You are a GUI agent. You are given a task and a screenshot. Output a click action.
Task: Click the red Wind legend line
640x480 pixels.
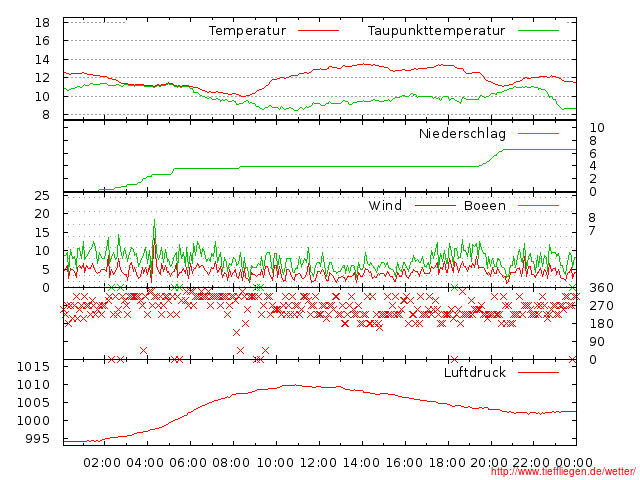(435, 206)
